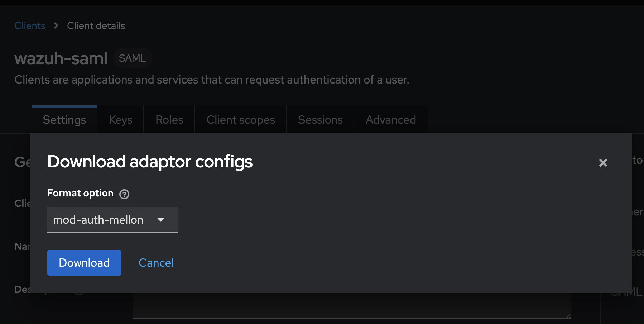Image resolution: width=644 pixels, height=324 pixels.
Task: Click the SAML protocol badge
Action: pyautogui.click(x=132, y=58)
